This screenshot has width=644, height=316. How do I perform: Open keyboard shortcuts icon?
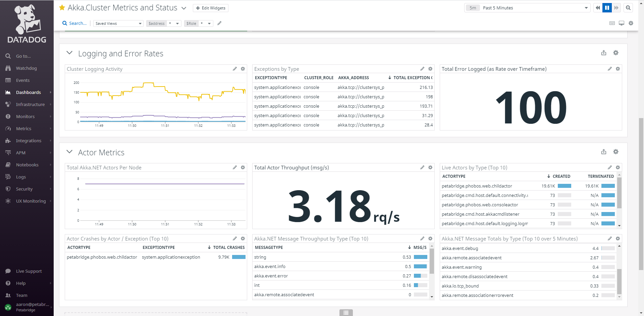tap(612, 23)
